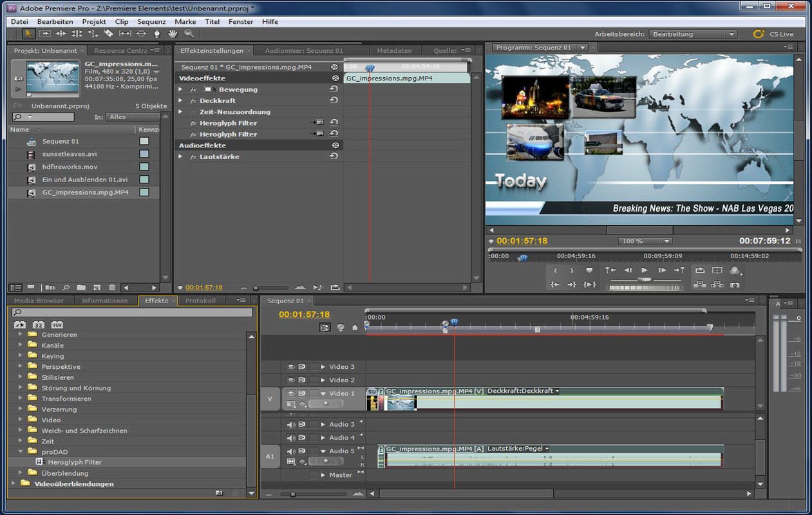The image size is (812, 515).
Task: Click the timeline zoom slider at bottom
Action: tap(293, 494)
